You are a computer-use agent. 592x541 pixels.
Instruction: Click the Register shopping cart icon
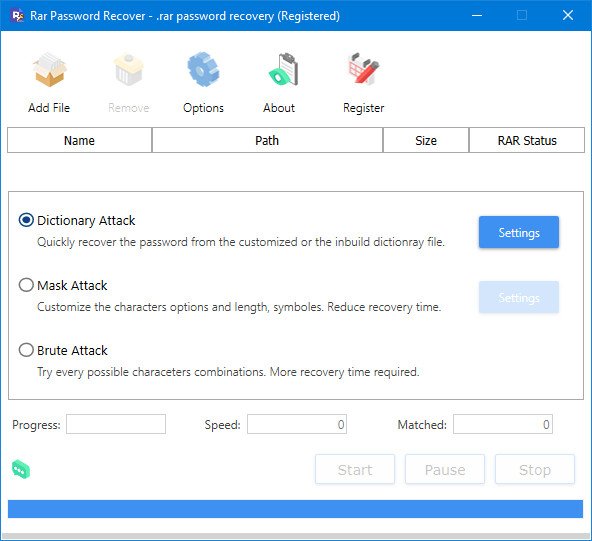click(x=363, y=69)
